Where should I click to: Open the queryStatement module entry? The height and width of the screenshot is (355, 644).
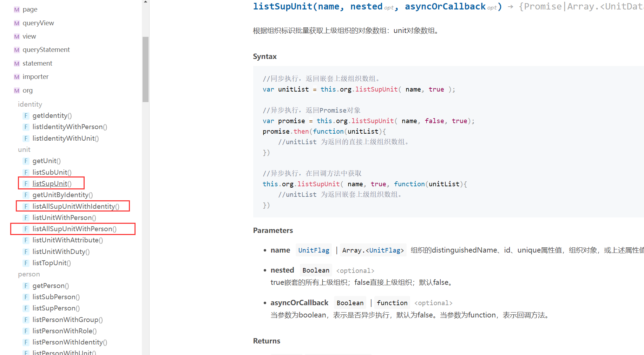46,50
